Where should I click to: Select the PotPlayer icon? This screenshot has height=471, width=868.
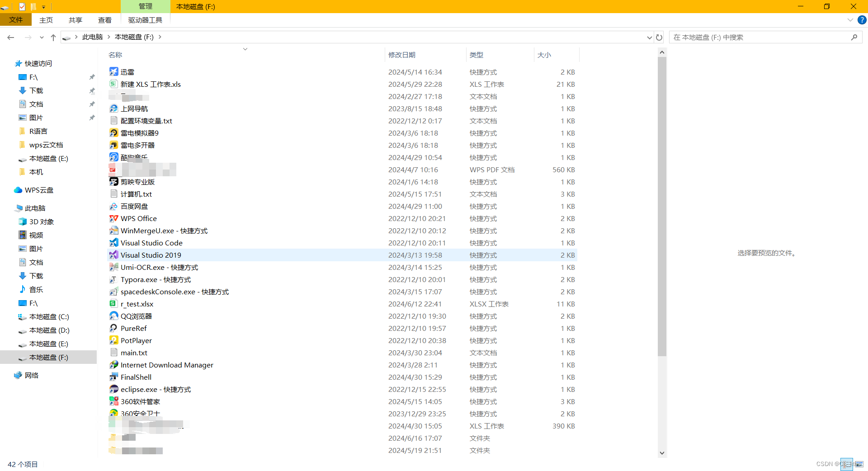pos(113,340)
